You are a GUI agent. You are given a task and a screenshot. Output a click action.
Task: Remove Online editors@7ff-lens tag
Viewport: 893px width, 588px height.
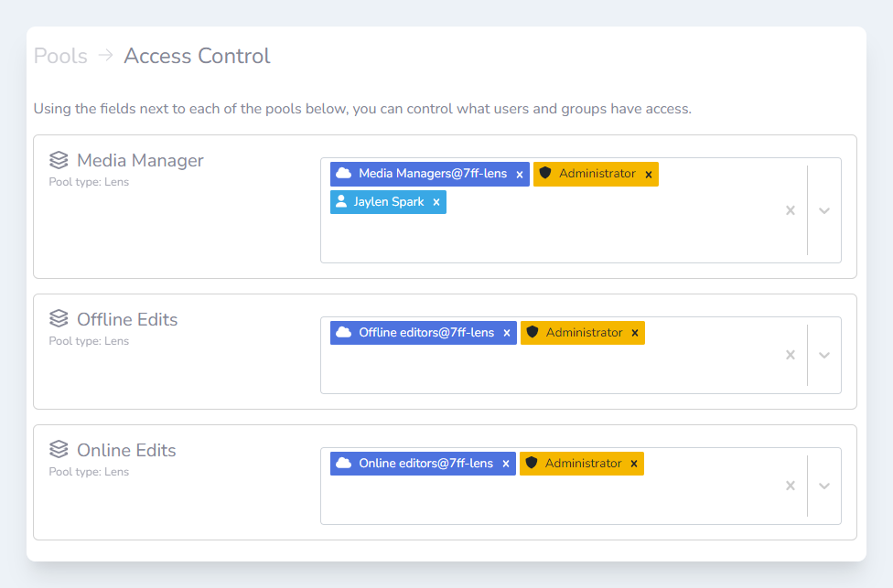point(506,465)
